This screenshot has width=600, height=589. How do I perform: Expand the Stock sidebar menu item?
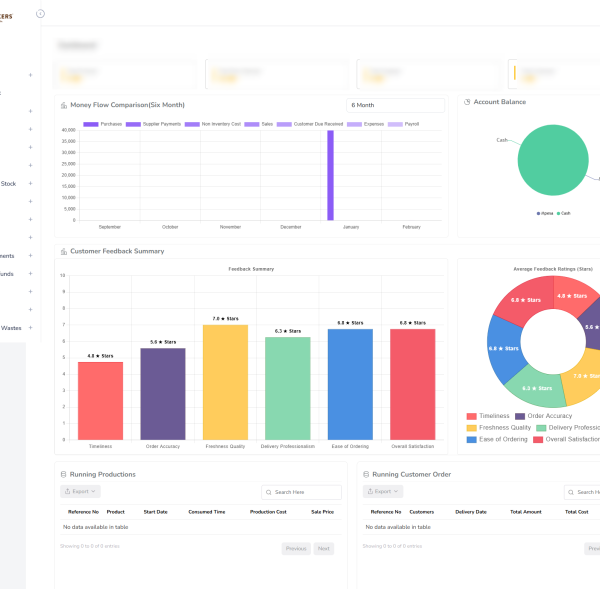click(x=30, y=184)
